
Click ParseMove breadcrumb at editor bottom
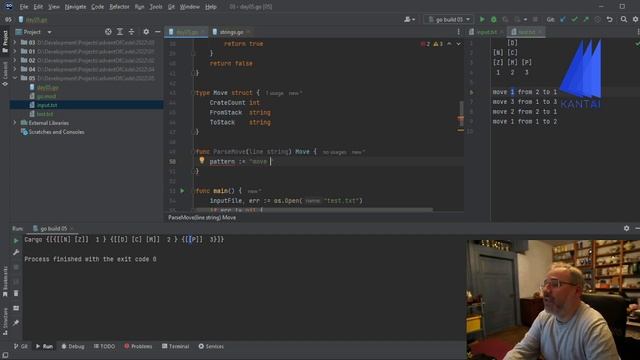click(202, 218)
